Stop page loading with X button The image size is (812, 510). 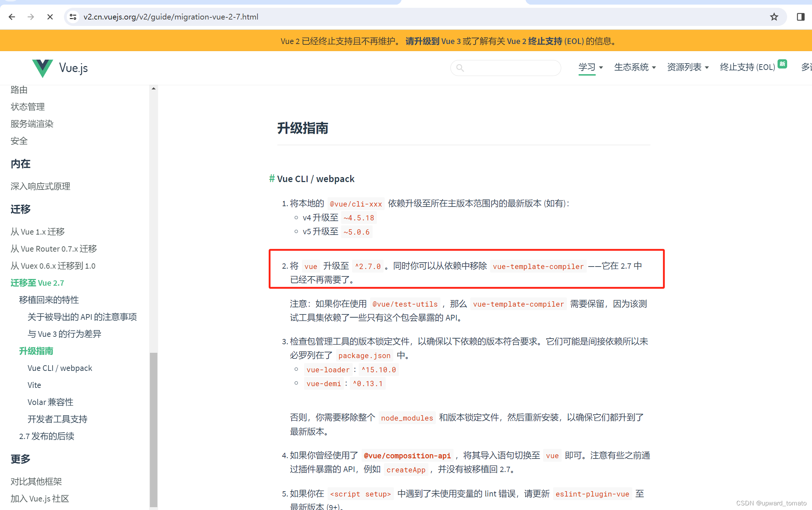[x=50, y=17]
